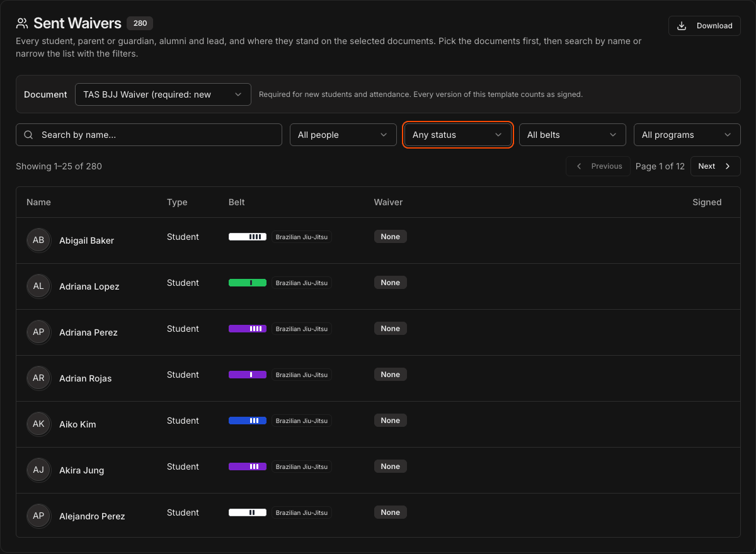Click Aiko Kim's blue belt bar
The height and width of the screenshot is (554, 756).
coord(248,421)
